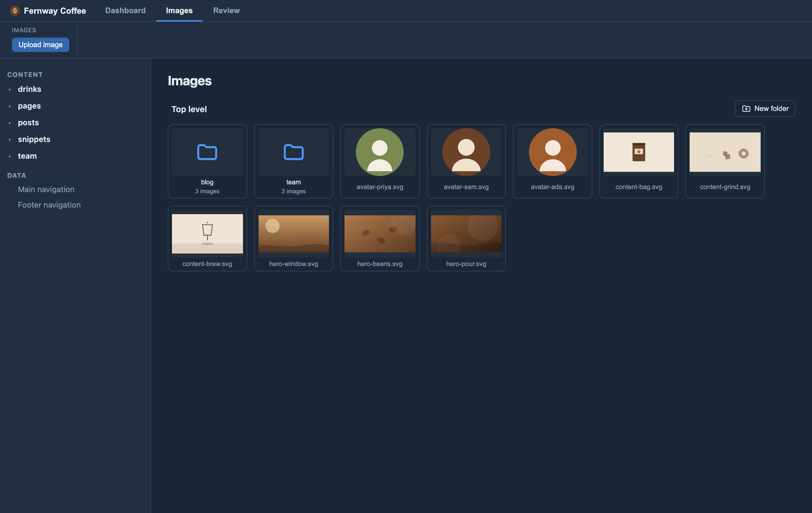Click the avatar-priya.svg file name
The width and height of the screenshot is (812, 513).
(380, 187)
